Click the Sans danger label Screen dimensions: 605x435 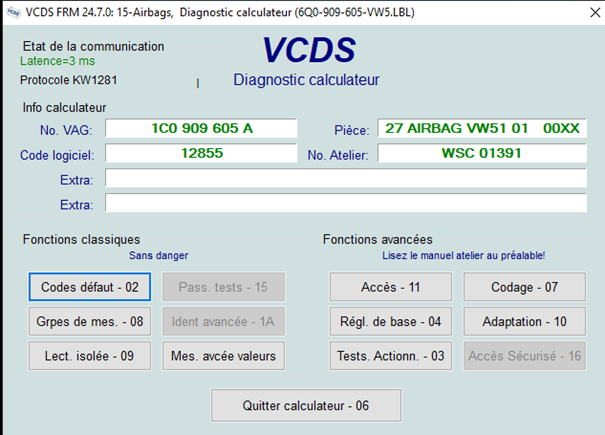[x=159, y=256]
